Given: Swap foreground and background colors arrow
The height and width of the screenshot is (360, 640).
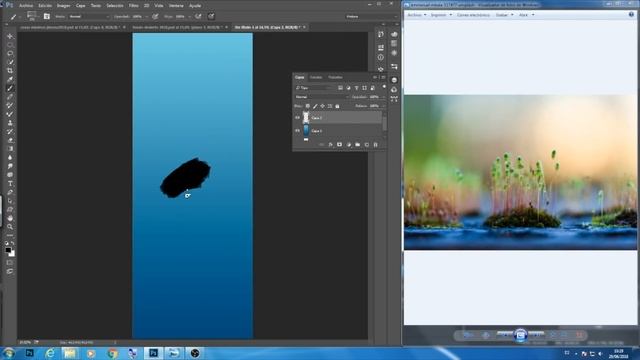Looking at the screenshot, I should (13, 244).
